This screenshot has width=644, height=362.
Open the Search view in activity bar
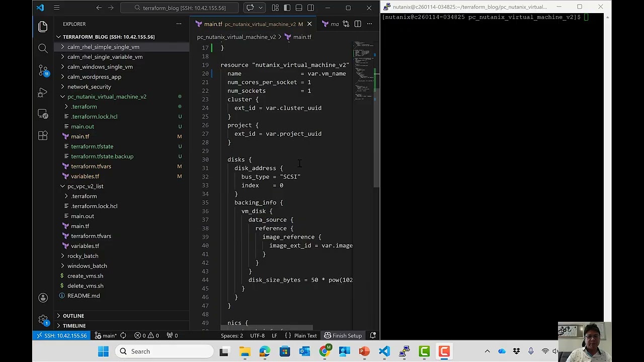(x=43, y=48)
